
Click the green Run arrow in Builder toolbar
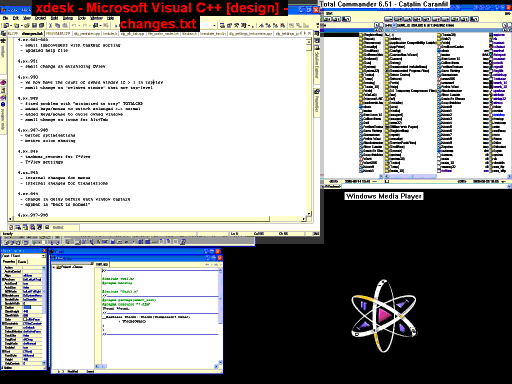click(34, 242)
